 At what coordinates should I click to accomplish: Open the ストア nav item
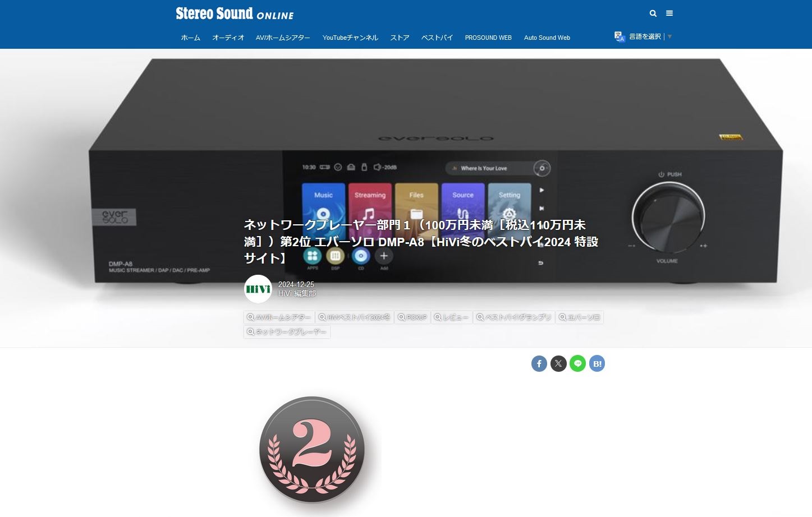click(400, 38)
